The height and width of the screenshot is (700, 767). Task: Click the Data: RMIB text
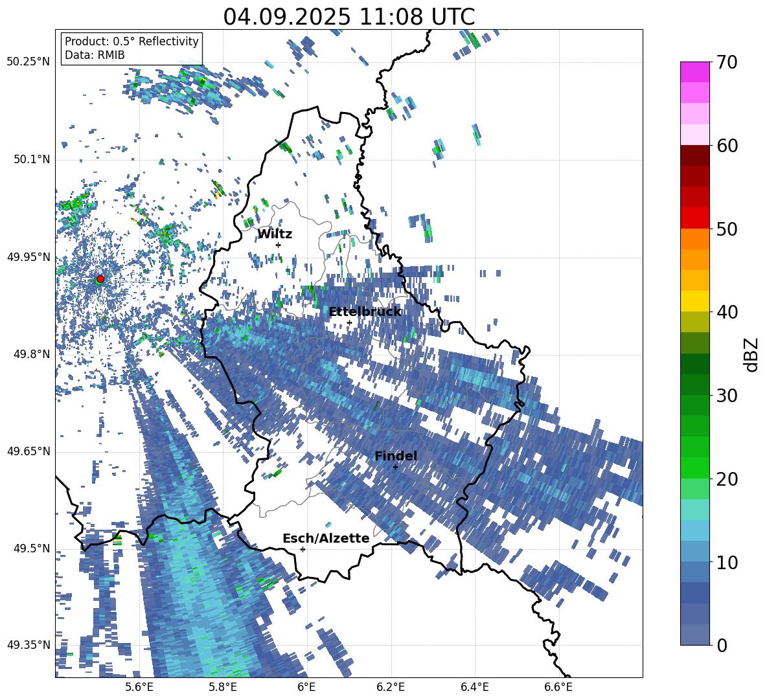point(95,55)
